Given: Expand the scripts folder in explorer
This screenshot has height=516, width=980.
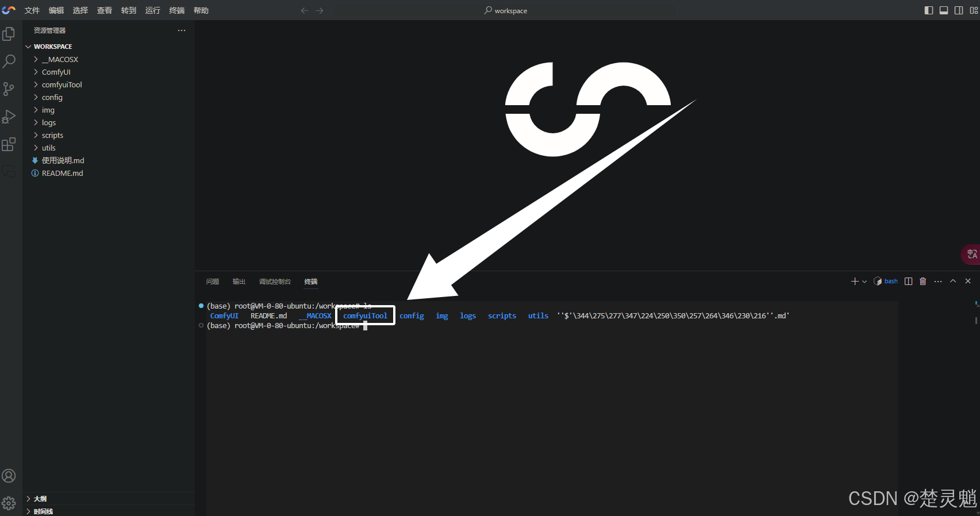Looking at the screenshot, I should click(x=109, y=135).
